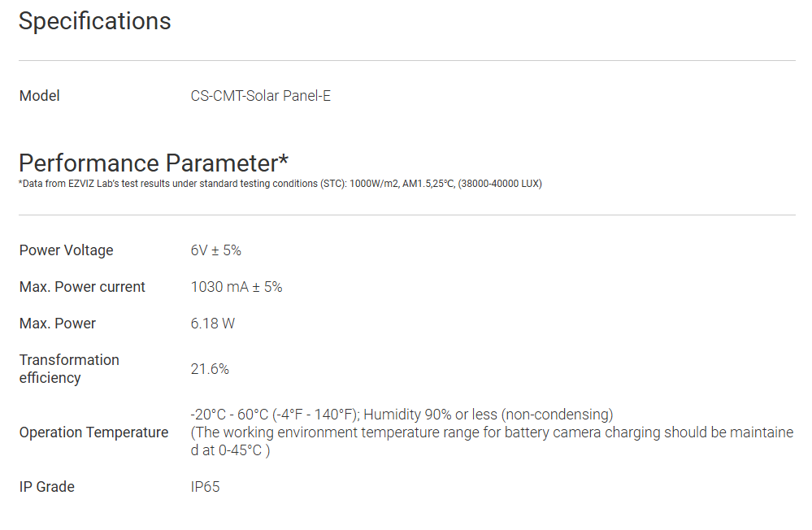This screenshot has height=530, width=812.
Task: Select the 21.6% efficiency value
Action: [210, 369]
